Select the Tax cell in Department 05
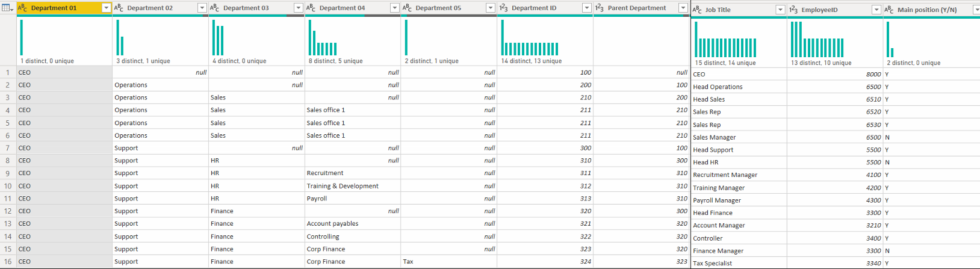980x269 pixels. tap(408, 261)
